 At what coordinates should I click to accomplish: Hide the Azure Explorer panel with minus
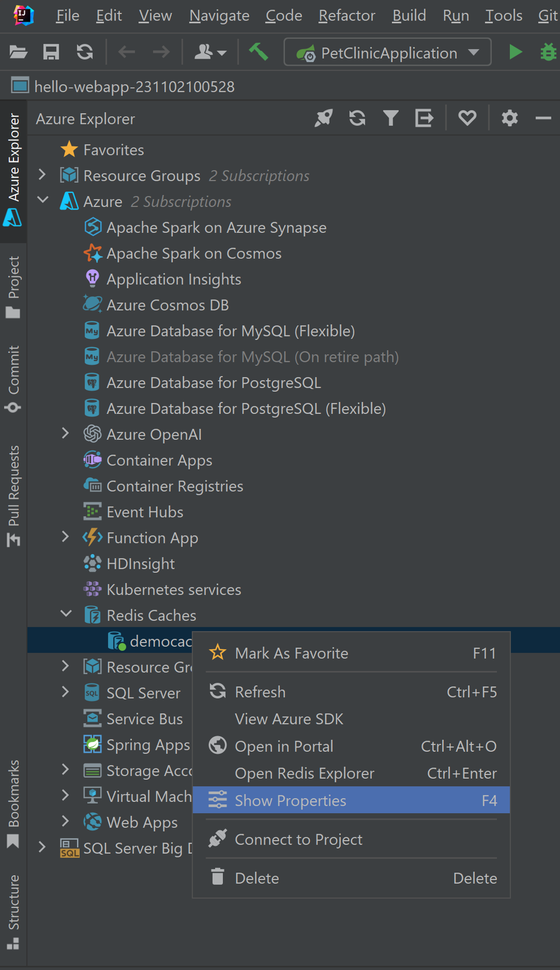pos(543,118)
